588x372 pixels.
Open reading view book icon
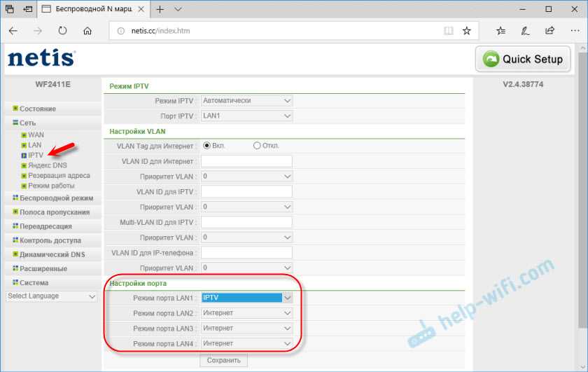(449, 31)
